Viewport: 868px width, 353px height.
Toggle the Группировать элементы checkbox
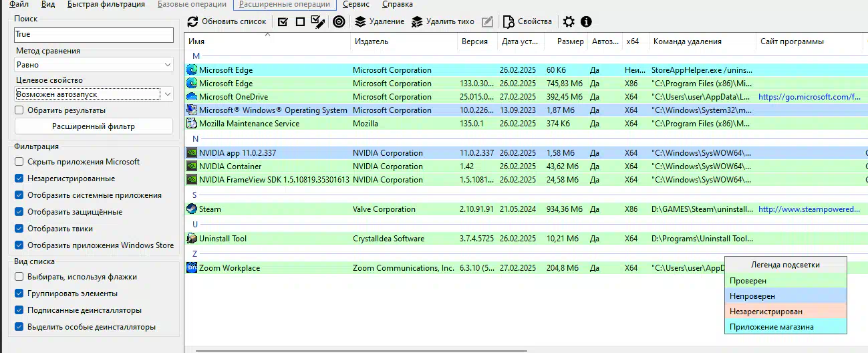[x=19, y=293]
